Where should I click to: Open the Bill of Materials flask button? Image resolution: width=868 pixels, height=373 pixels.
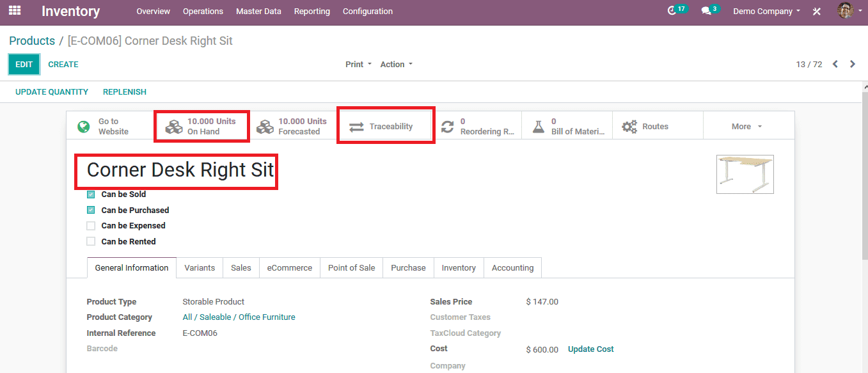567,127
